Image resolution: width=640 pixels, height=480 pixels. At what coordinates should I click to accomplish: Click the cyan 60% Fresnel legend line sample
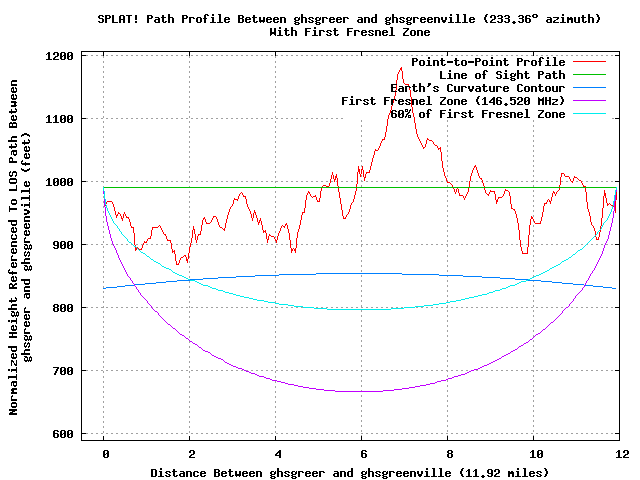click(x=592, y=114)
